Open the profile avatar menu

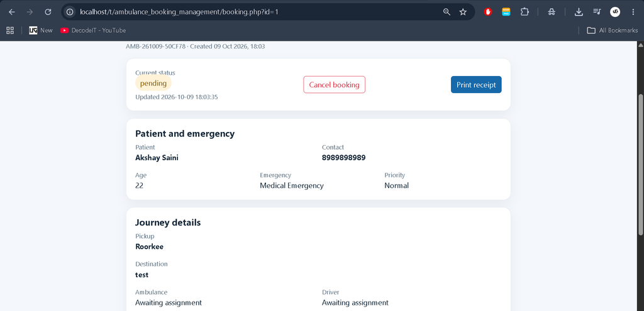coord(615,12)
